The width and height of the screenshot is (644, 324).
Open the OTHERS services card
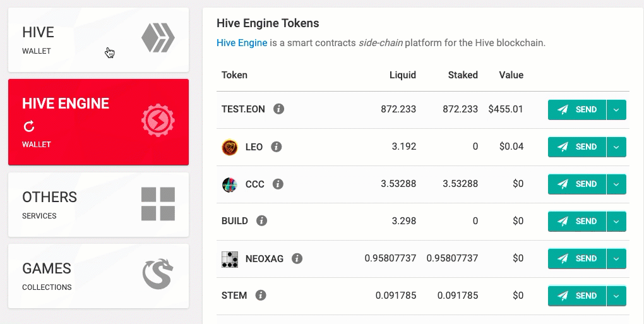pos(98,205)
